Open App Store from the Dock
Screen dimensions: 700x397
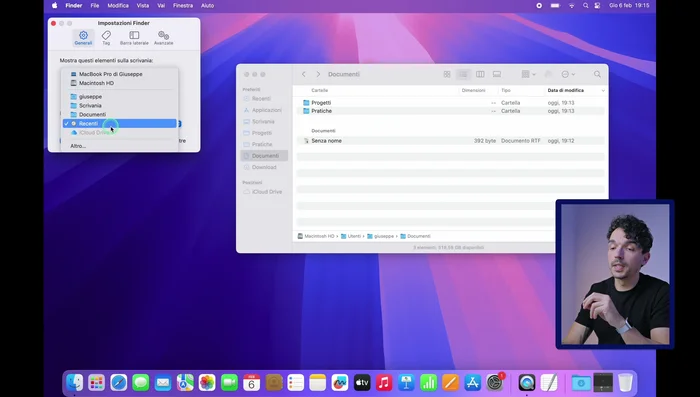(x=472, y=383)
